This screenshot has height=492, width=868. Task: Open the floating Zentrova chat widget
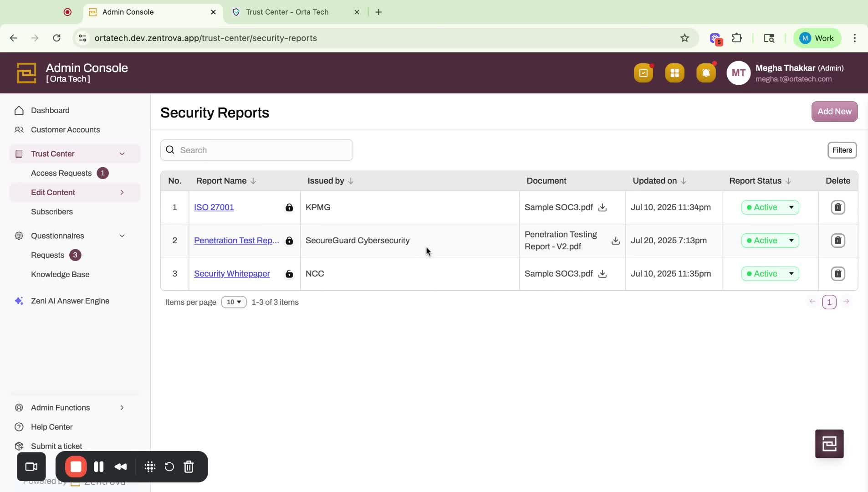click(829, 444)
